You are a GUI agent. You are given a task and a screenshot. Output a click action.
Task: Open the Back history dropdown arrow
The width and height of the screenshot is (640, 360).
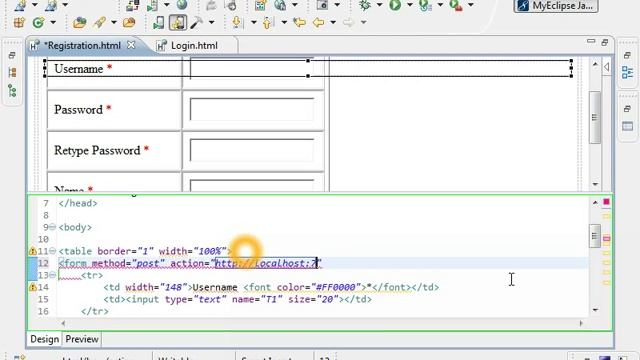(x=333, y=22)
